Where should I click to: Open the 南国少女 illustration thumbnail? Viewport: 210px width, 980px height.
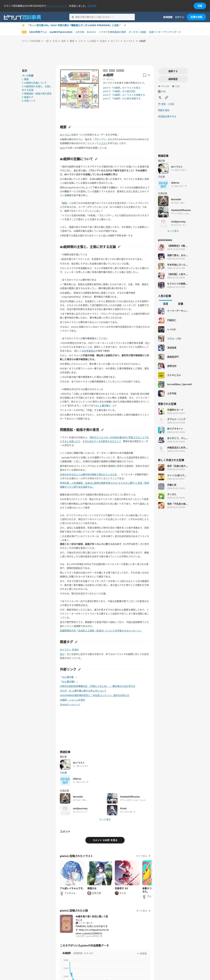point(100,873)
